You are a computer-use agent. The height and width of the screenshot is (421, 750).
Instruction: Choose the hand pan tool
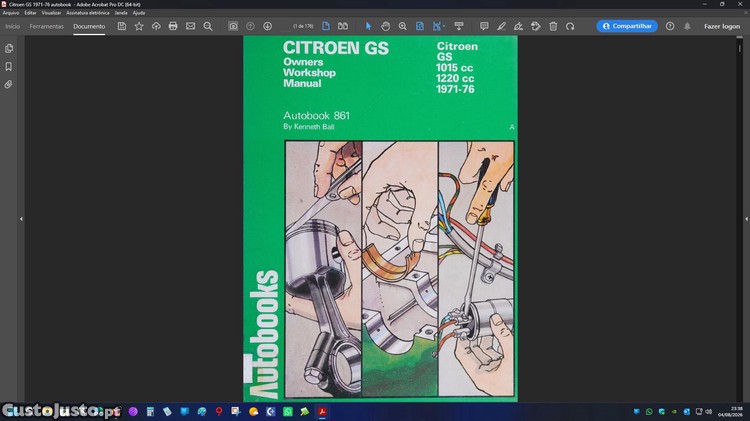386,26
